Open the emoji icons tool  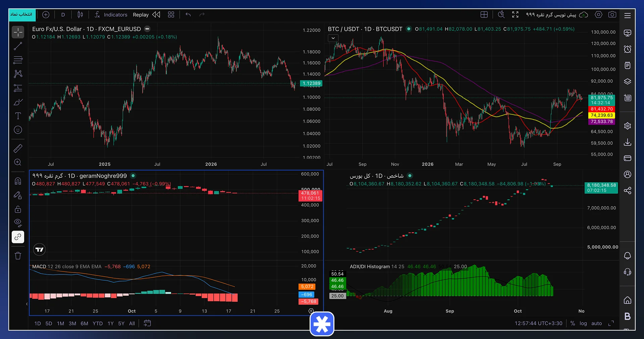(18, 130)
